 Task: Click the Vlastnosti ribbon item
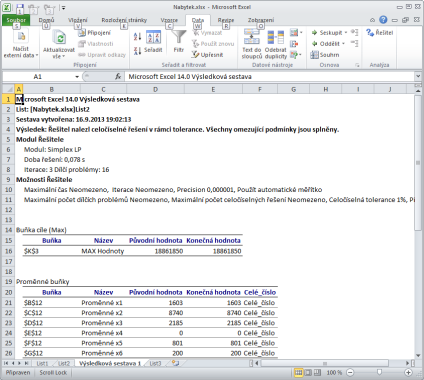[96, 44]
